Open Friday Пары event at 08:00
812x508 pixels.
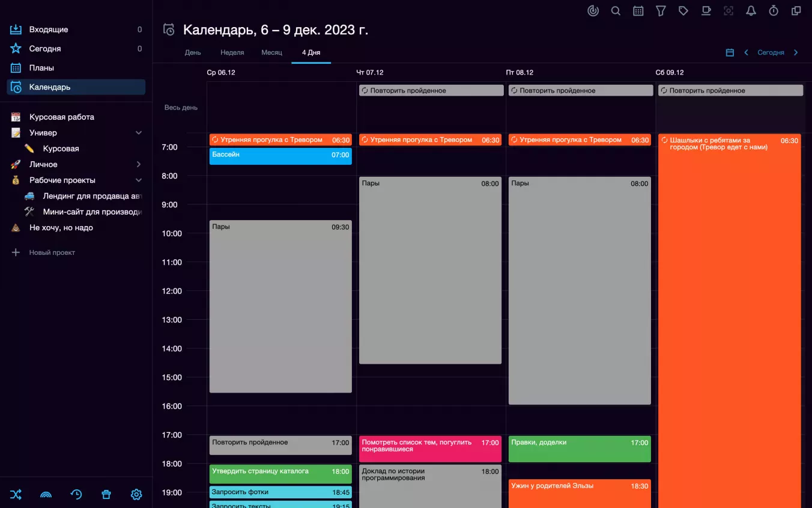[x=580, y=291]
